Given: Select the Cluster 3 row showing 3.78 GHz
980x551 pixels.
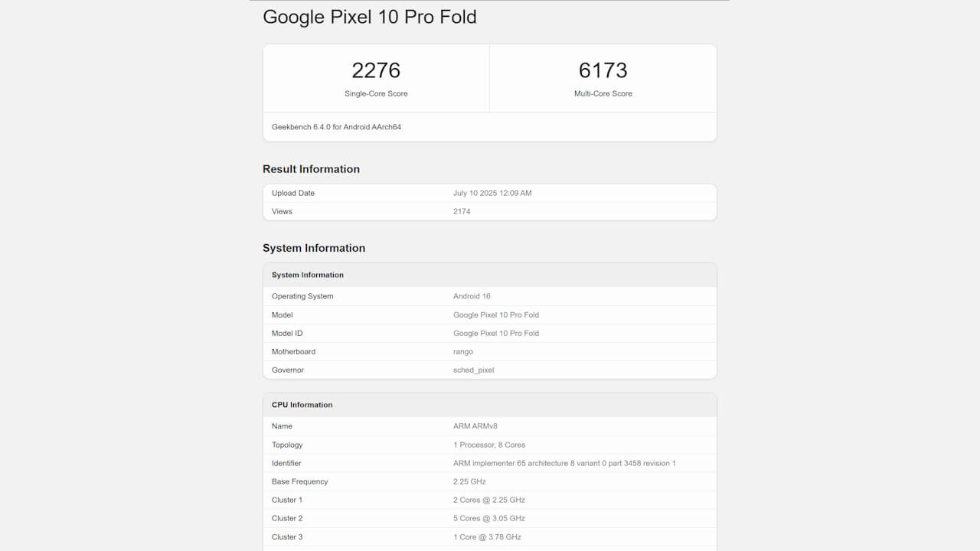Looking at the screenshot, I should (490, 536).
